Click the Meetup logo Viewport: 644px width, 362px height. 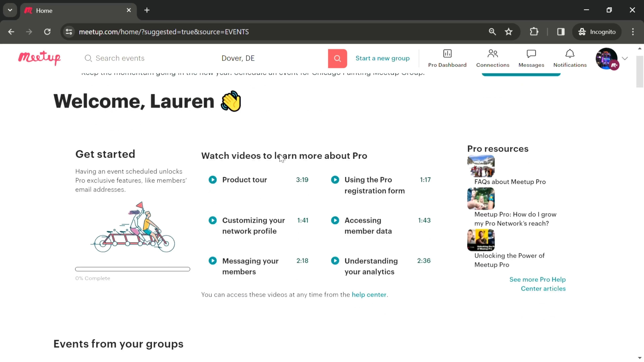click(x=39, y=58)
